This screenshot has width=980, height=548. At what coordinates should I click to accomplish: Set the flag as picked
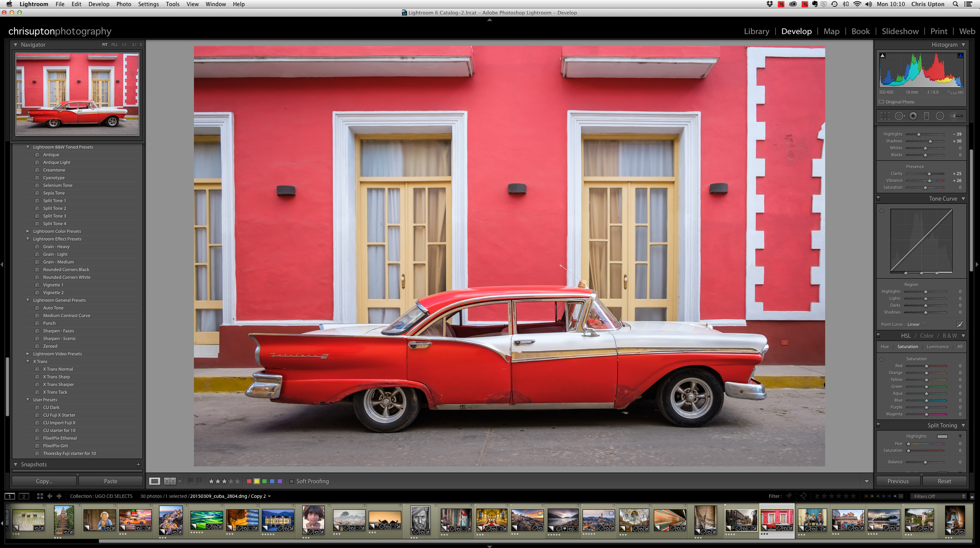pos(191,481)
